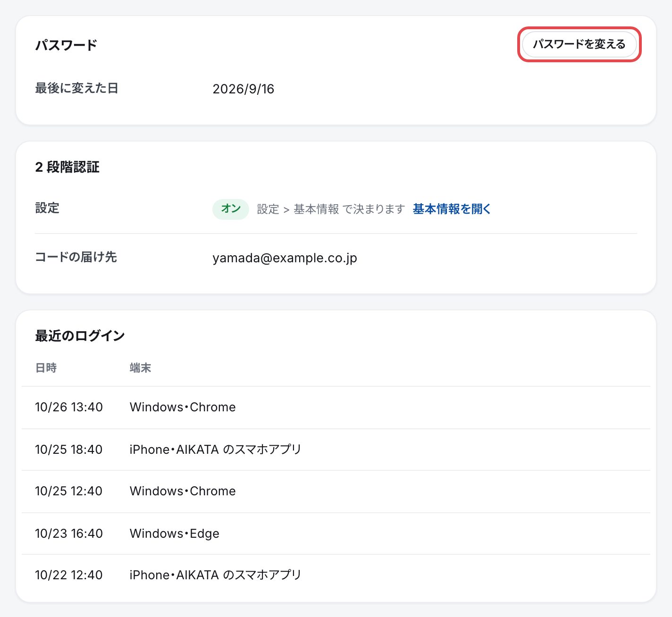
Task: Click the 10/23 16:40 login time
Action: click(x=69, y=534)
